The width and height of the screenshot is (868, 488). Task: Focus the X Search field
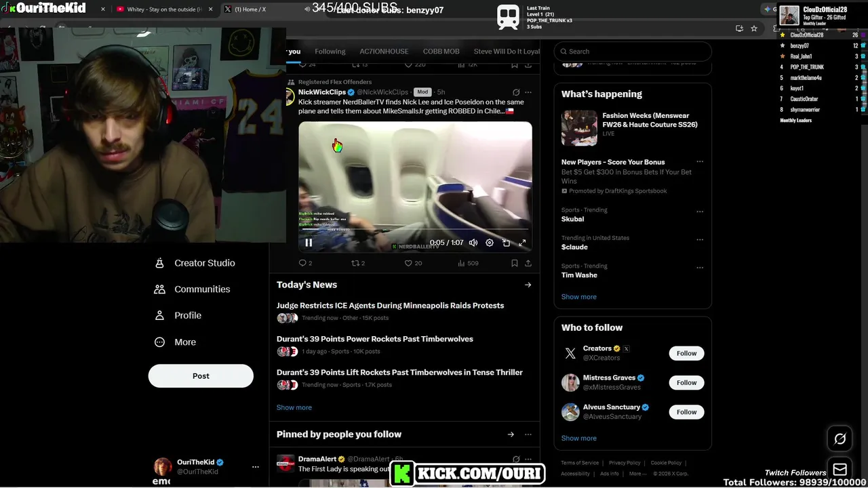[633, 52]
